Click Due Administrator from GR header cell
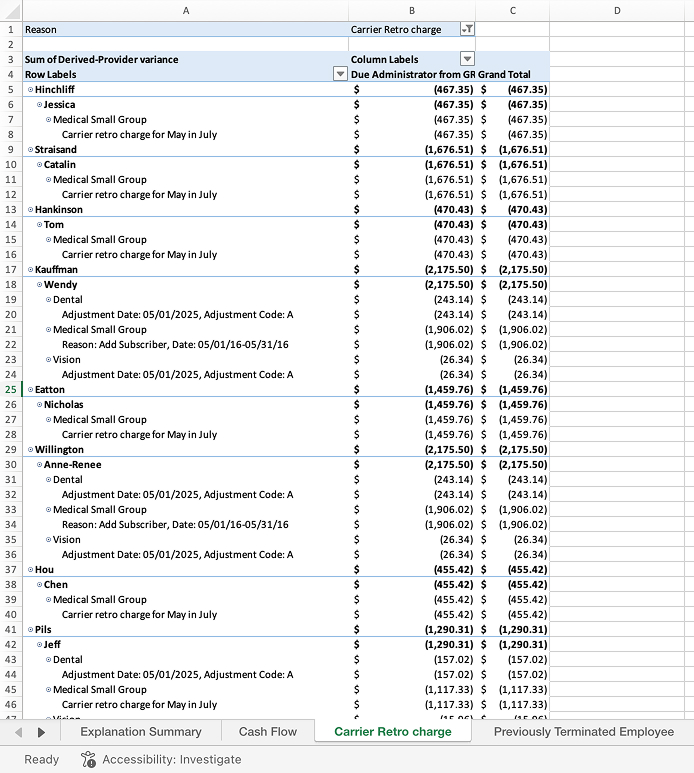Viewport: 694px width, 773px height. pyautogui.click(x=412, y=74)
